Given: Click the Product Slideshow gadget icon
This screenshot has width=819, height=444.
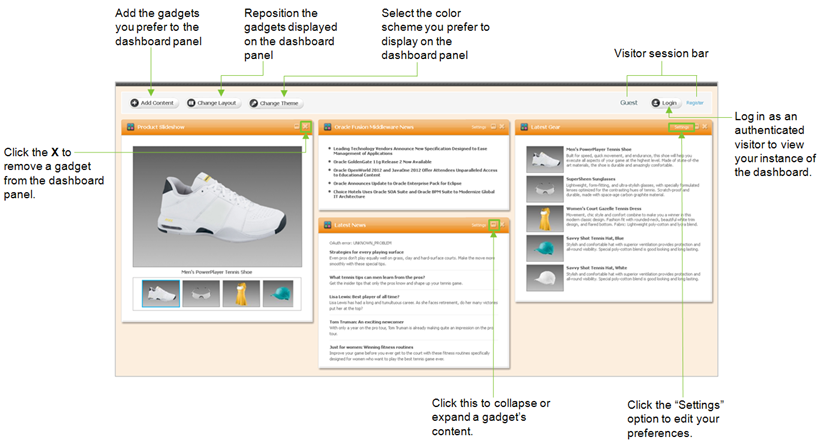Looking at the screenshot, I should click(x=131, y=127).
